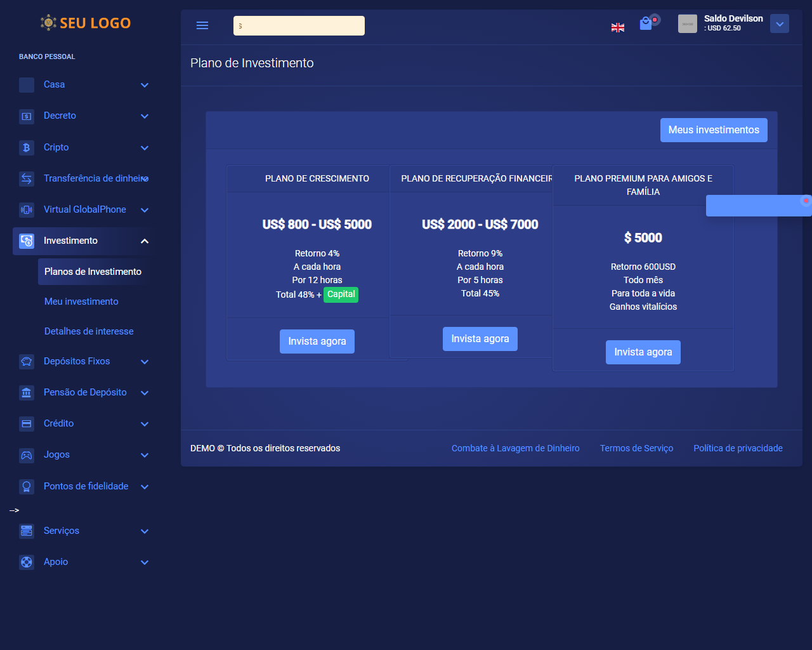Click the user avatar thumbnail
The width and height of the screenshot is (812, 650).
pos(688,23)
